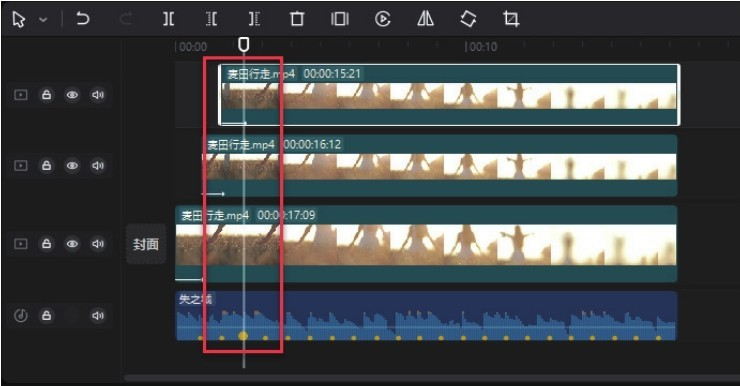Image resolution: width=740 pixels, height=386 pixels.
Task: Hide the top video track with eye icon
Action: tap(72, 95)
